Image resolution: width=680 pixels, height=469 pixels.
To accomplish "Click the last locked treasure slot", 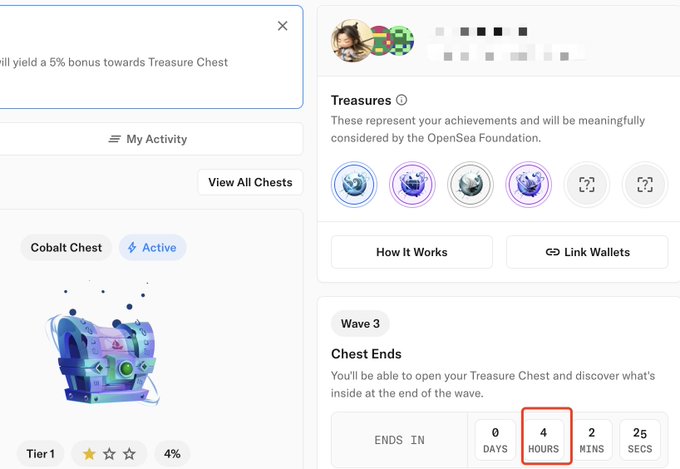I will tap(644, 185).
